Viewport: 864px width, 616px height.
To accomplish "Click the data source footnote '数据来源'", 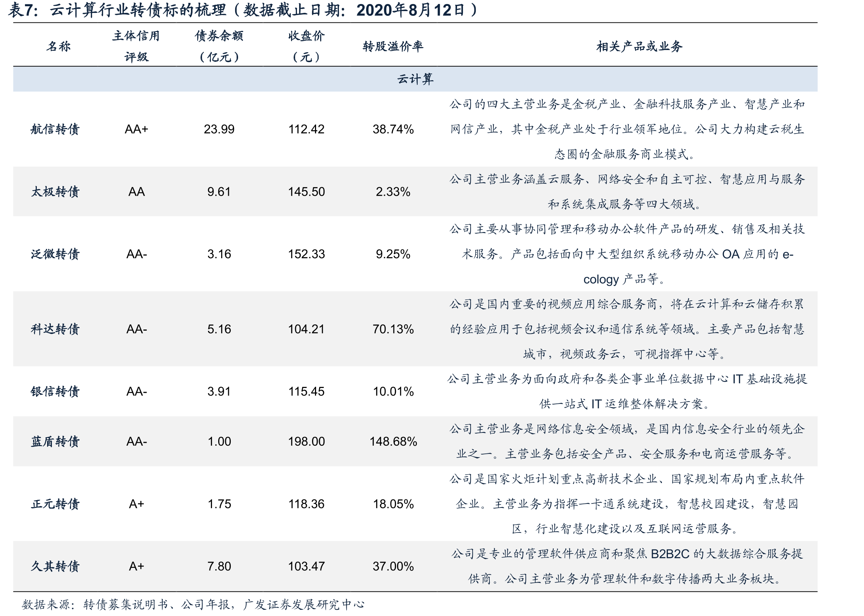I will 193,604.
